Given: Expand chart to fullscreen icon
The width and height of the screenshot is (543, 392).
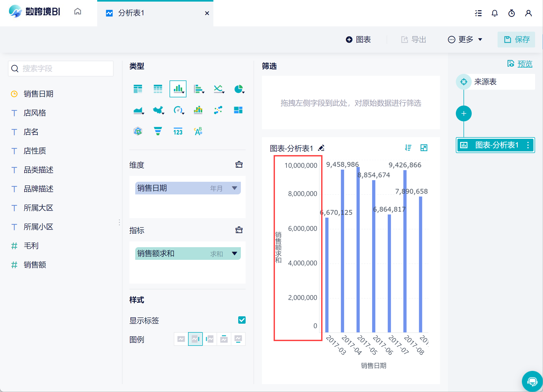Looking at the screenshot, I should (x=424, y=148).
